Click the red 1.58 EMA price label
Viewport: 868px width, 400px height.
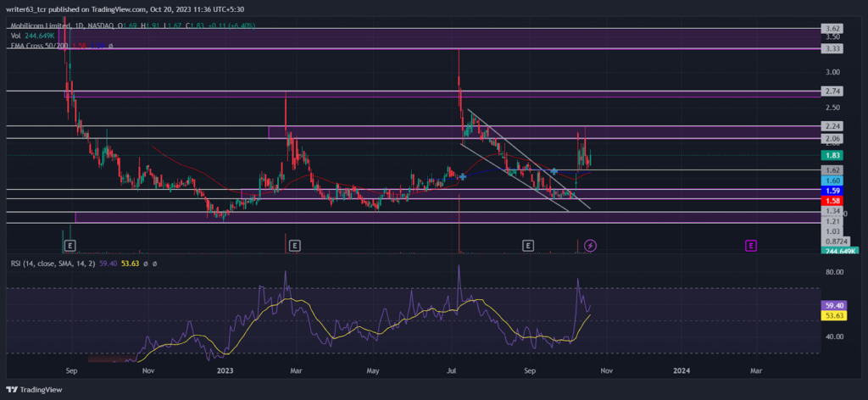[x=832, y=200]
